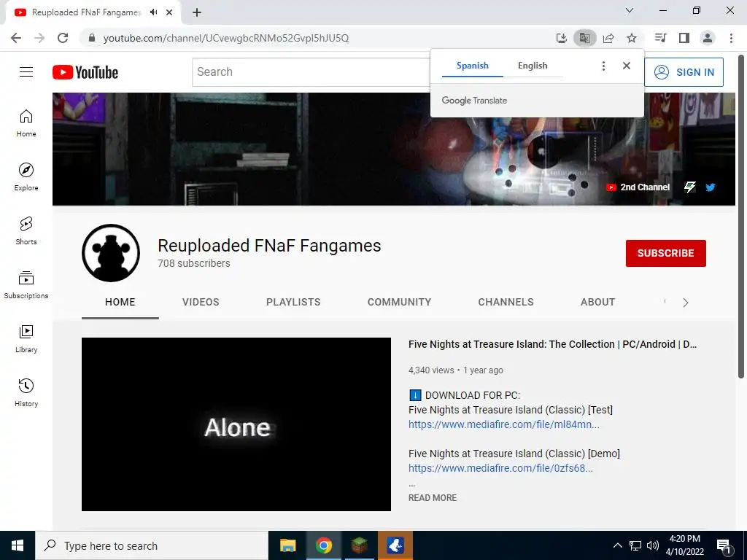Click the browser back arrow
Image resolution: width=747 pixels, height=560 pixels.
point(16,38)
